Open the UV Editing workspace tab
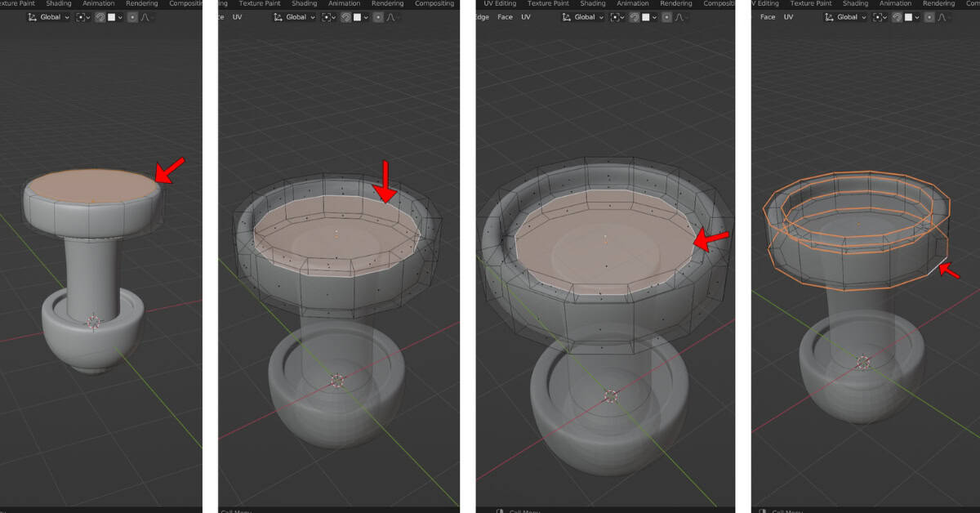 pos(499,3)
